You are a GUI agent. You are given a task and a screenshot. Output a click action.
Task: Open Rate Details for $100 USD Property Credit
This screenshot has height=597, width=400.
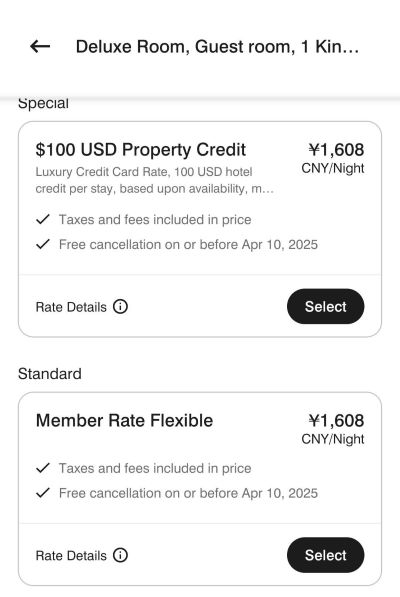pos(71,307)
